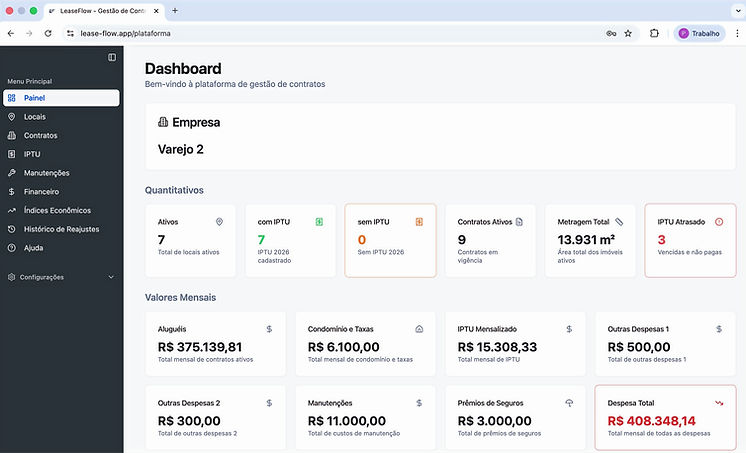Open Painel in the main menu
This screenshot has height=453, width=746.
[61, 98]
